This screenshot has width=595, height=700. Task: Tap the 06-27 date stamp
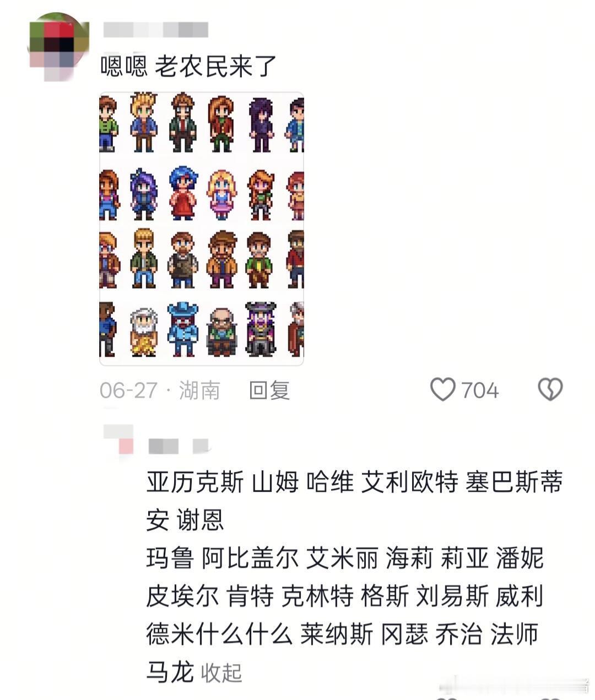[129, 390]
